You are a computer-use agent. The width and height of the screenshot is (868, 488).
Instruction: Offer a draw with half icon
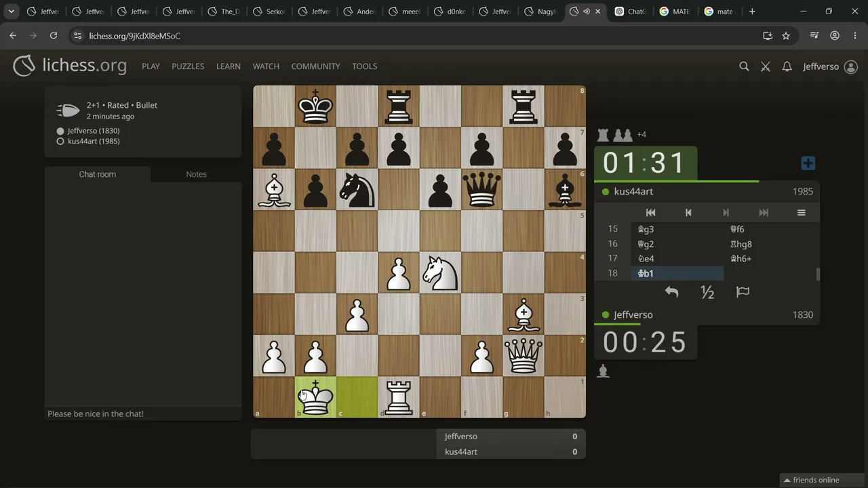point(707,292)
